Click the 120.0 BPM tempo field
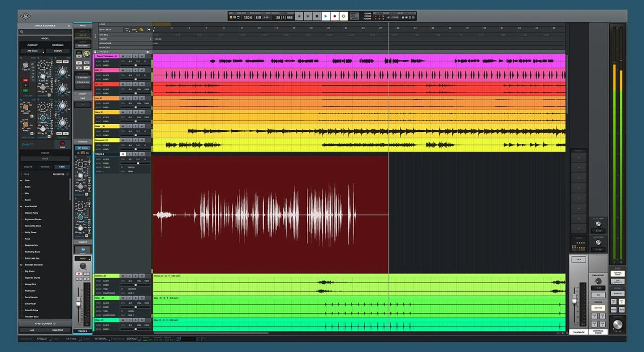 [248, 17]
